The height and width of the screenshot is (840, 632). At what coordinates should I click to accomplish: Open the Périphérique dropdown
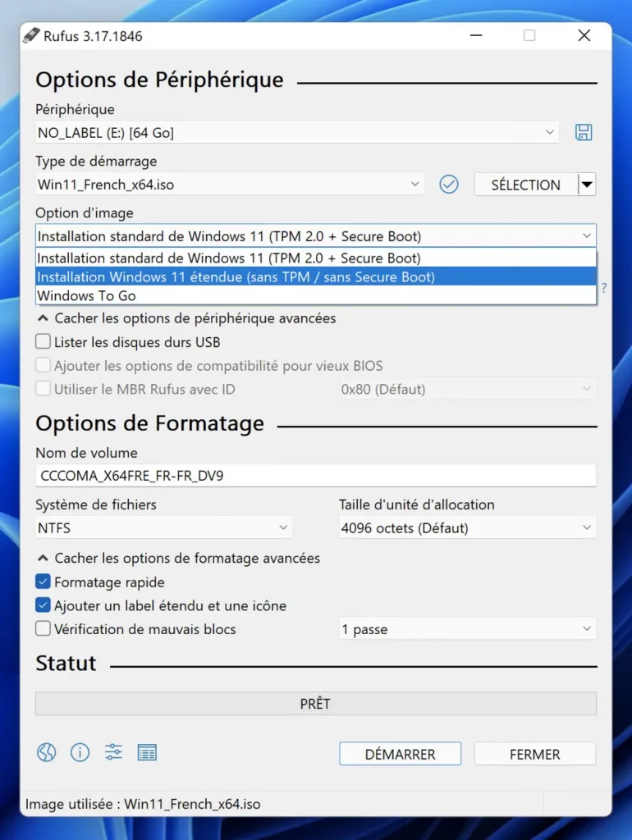point(297,133)
